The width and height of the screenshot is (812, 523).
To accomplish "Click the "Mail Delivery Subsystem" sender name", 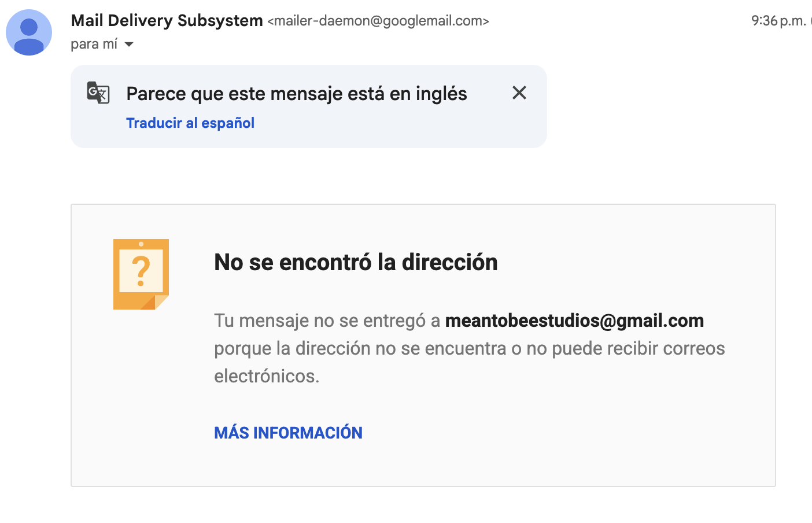I will point(167,21).
